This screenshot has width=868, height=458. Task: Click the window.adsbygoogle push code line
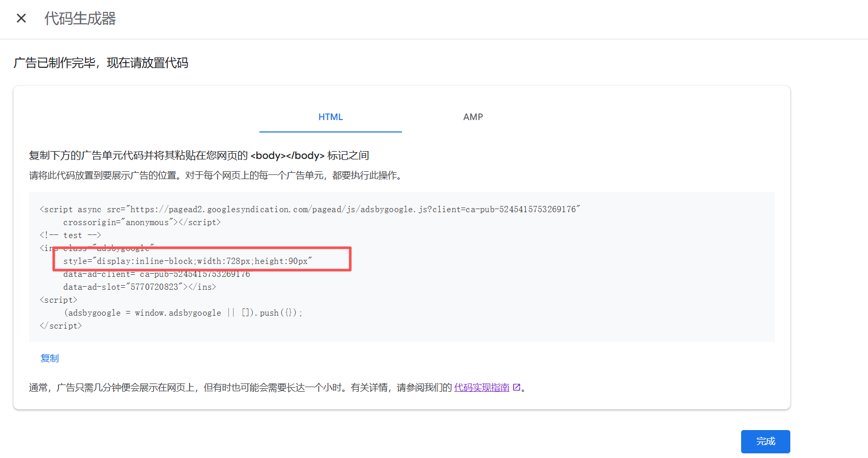click(x=183, y=313)
